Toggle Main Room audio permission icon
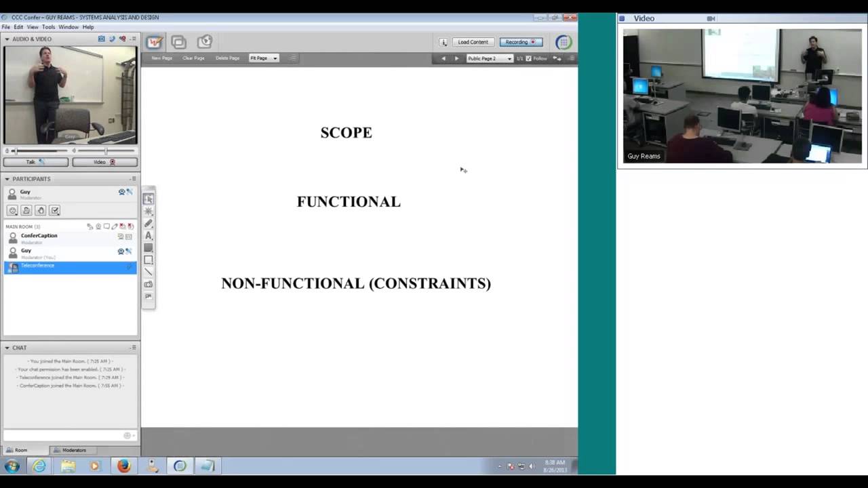The image size is (868, 488). pyautogui.click(x=90, y=226)
